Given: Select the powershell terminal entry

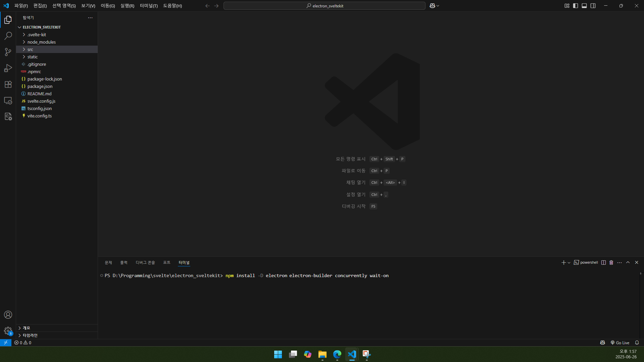Looking at the screenshot, I should pyautogui.click(x=586, y=262).
